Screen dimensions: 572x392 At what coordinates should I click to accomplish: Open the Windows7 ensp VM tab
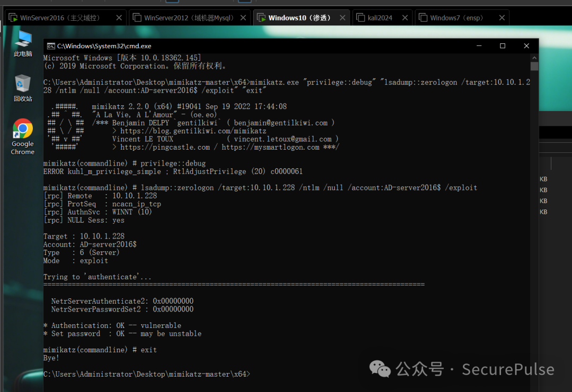(x=462, y=18)
